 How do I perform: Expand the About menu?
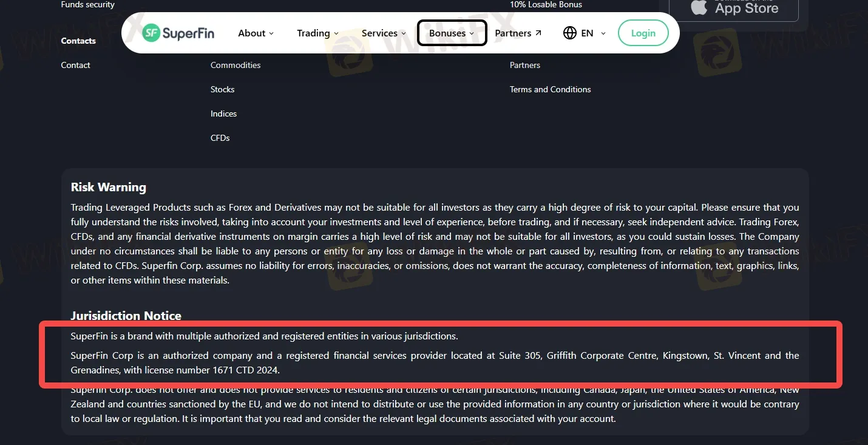256,33
